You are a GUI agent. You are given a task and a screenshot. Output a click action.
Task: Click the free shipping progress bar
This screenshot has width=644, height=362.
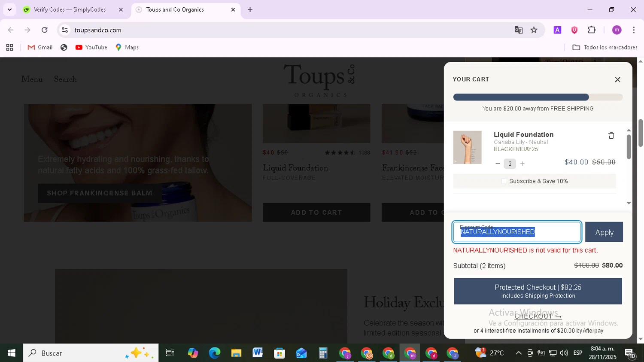click(x=538, y=97)
